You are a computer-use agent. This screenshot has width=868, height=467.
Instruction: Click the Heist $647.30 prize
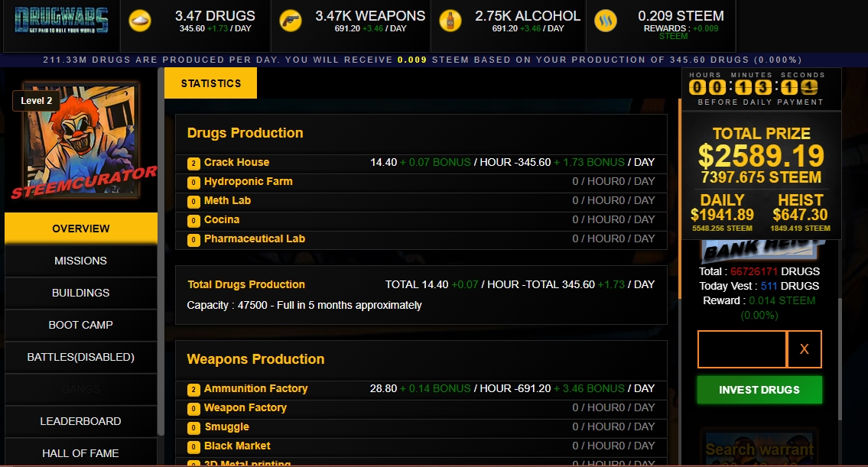pos(801,213)
